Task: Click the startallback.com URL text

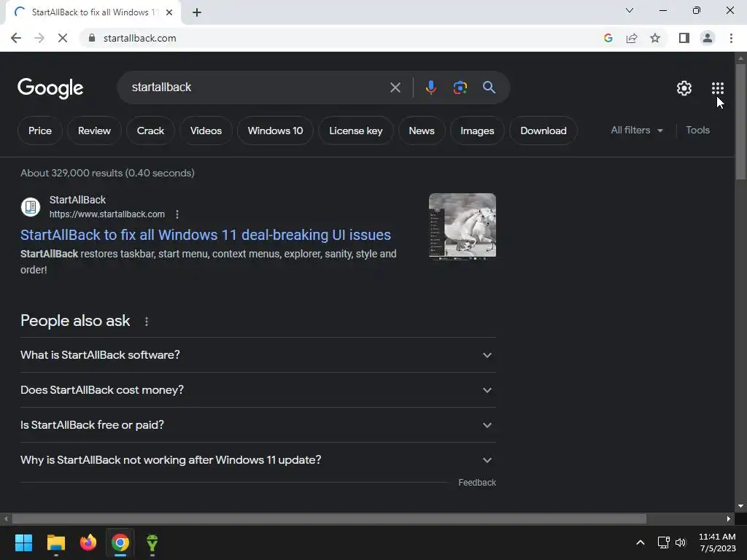Action: [107, 214]
